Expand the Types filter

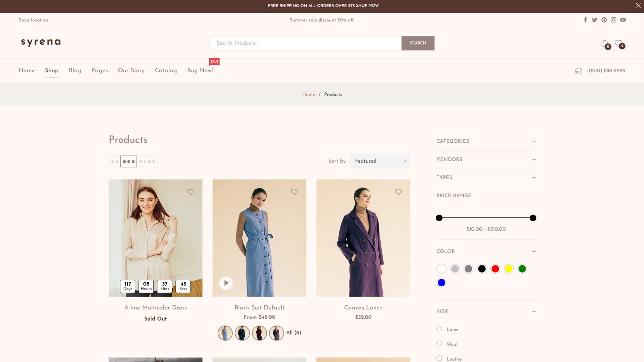pos(534,178)
